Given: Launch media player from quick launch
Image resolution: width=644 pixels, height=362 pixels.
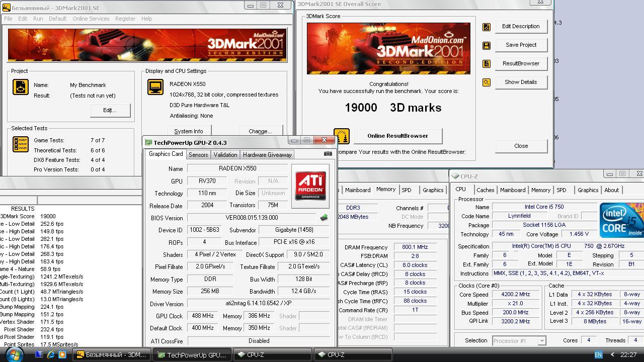Looking at the screenshot, I should pos(62,354).
